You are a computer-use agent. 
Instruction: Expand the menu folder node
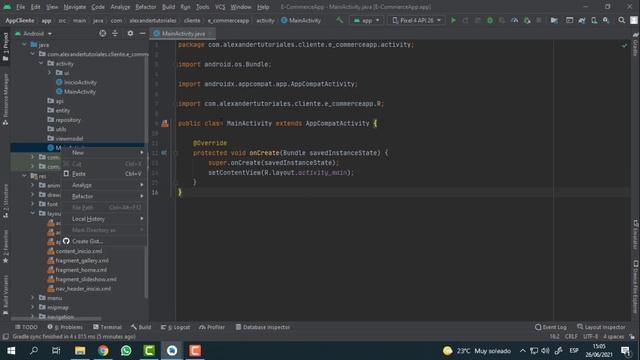[x=33, y=298]
